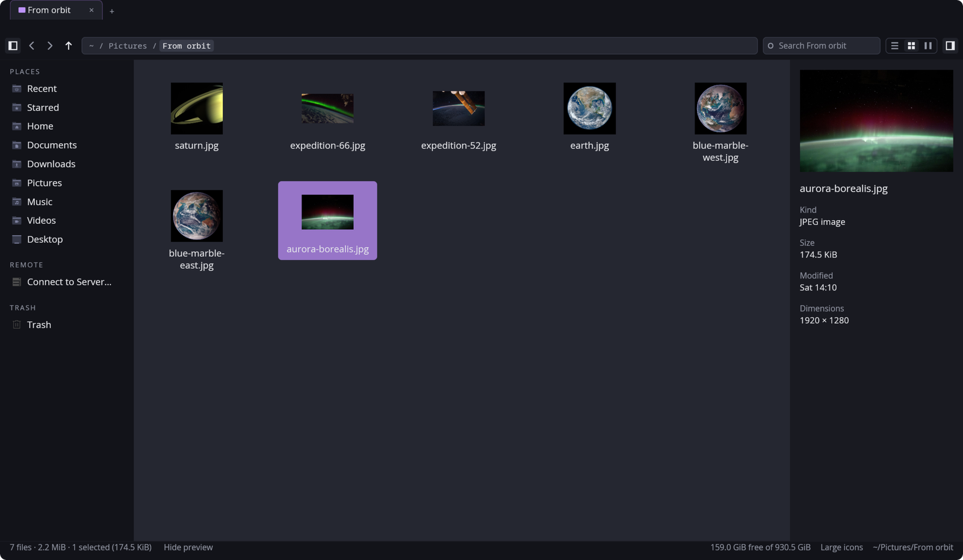This screenshot has height=560, width=963.
Task: Select blue-marble-west.jpg file
Action: (x=720, y=123)
